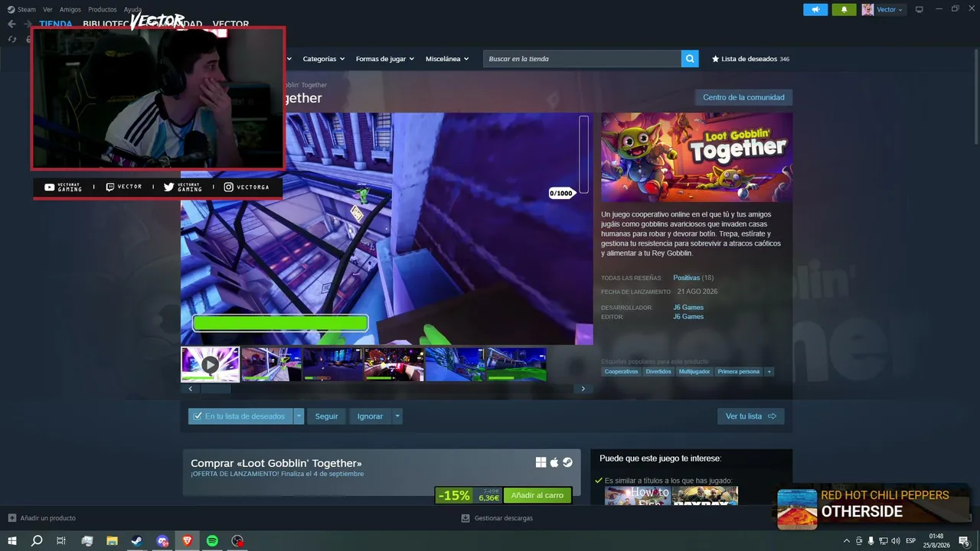Image resolution: width=980 pixels, height=551 pixels.
Task: Click the store search magnifier button
Action: coord(690,59)
